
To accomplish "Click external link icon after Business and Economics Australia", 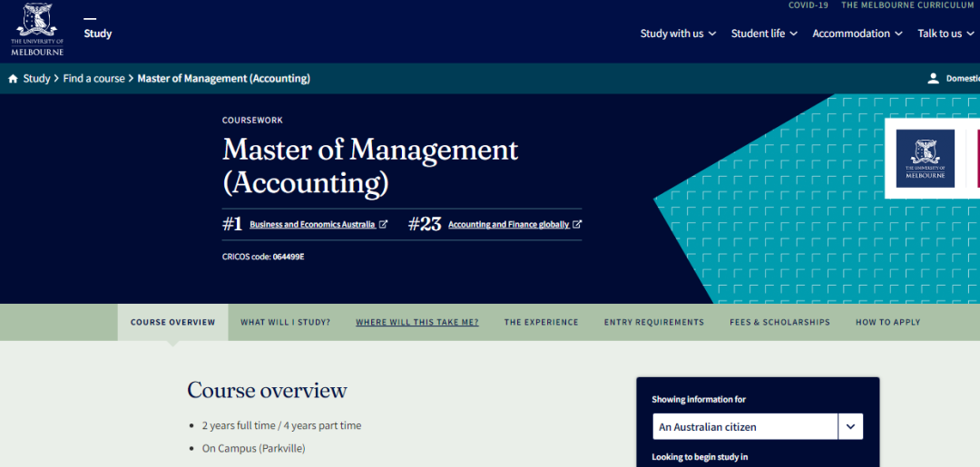I will (x=383, y=225).
